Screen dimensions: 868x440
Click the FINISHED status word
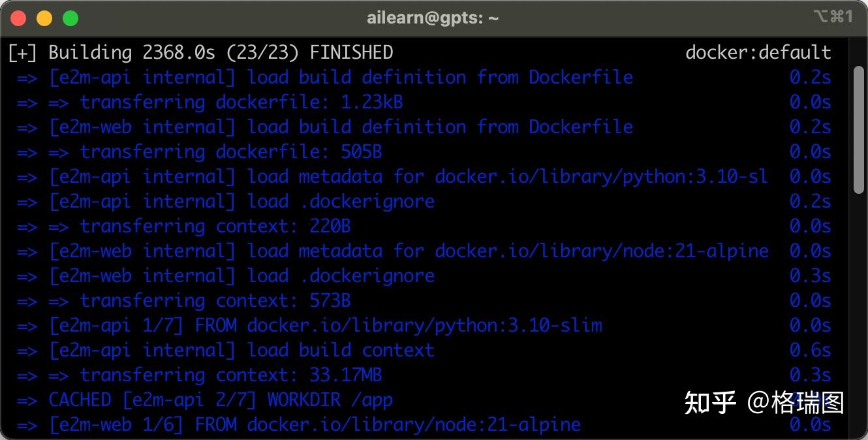click(351, 52)
